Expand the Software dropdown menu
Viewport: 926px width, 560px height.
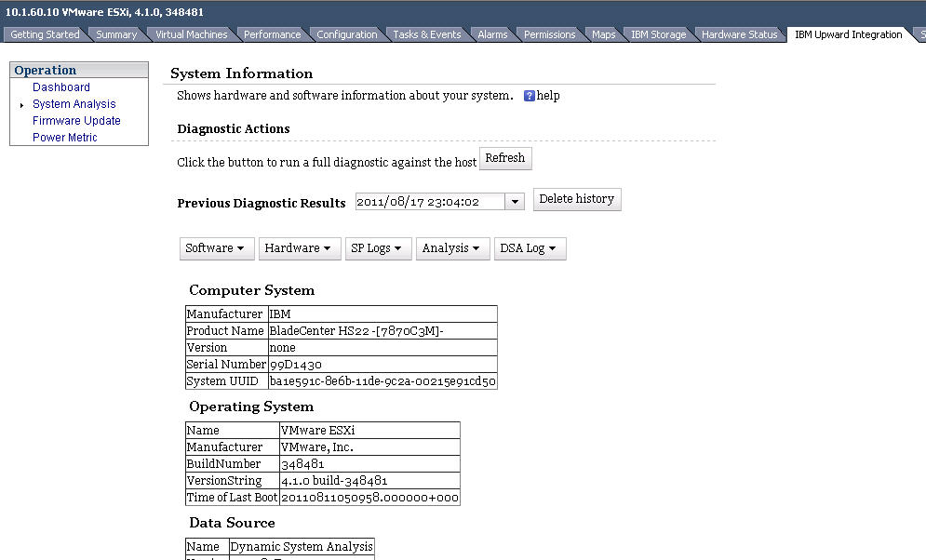pyautogui.click(x=215, y=248)
